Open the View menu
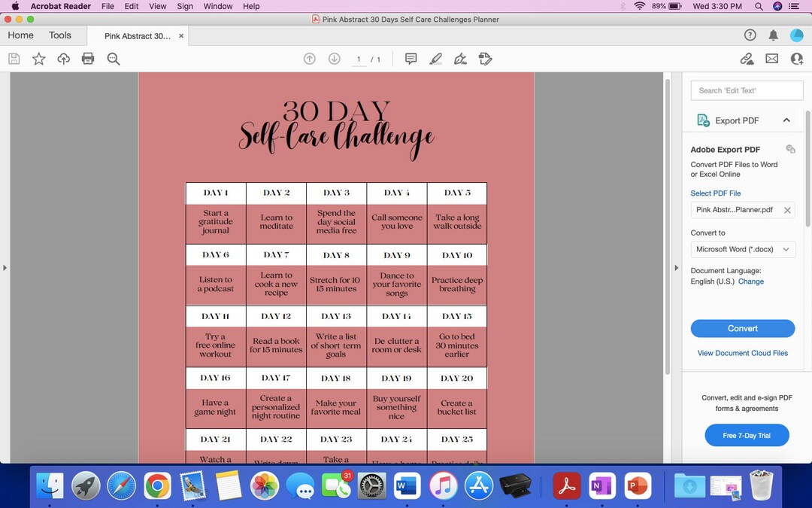Viewport: 812px width, 508px height. click(157, 6)
